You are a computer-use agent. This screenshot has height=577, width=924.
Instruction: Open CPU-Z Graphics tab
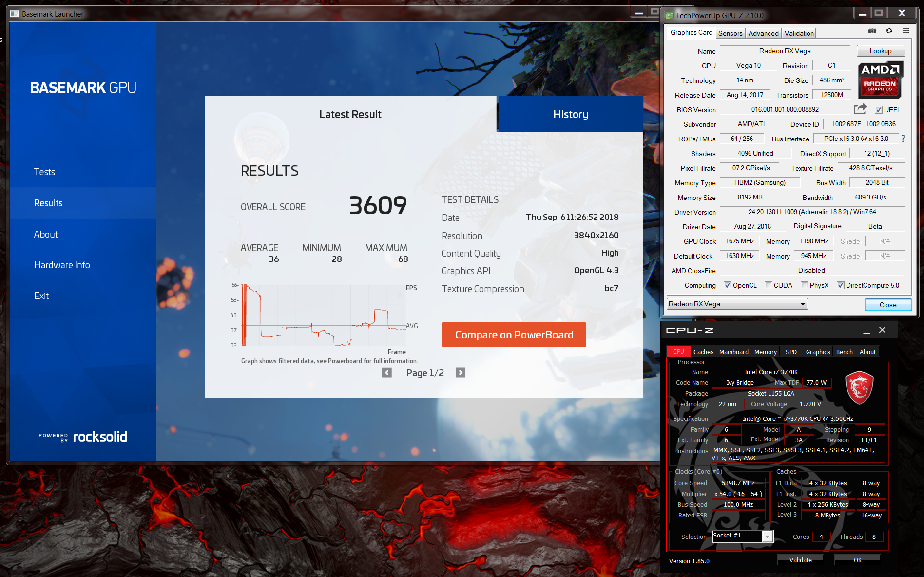(818, 352)
